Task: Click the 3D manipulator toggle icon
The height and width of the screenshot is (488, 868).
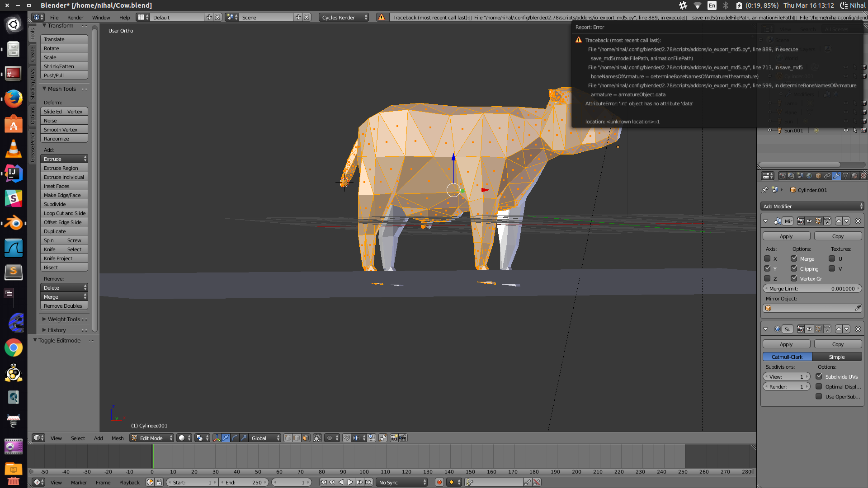Action: click(217, 438)
